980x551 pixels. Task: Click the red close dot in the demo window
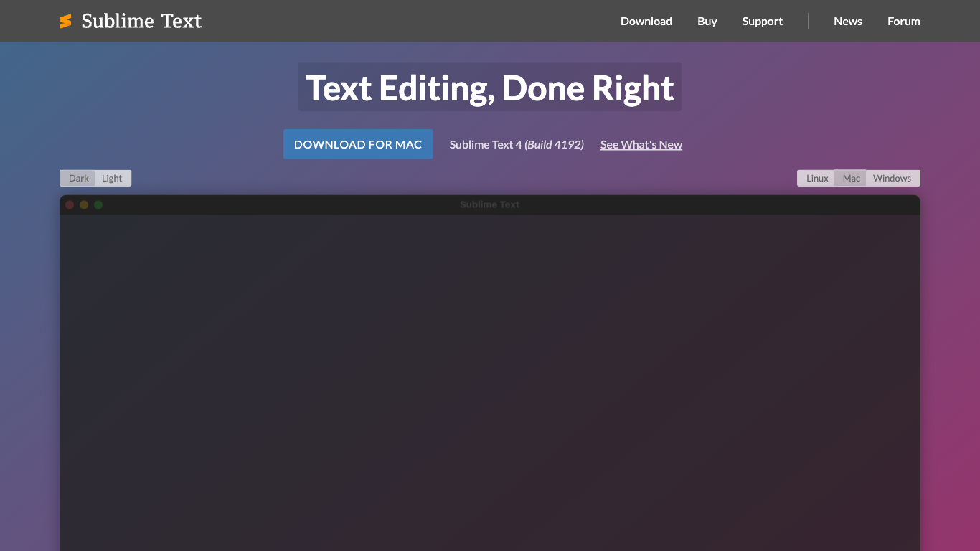70,204
